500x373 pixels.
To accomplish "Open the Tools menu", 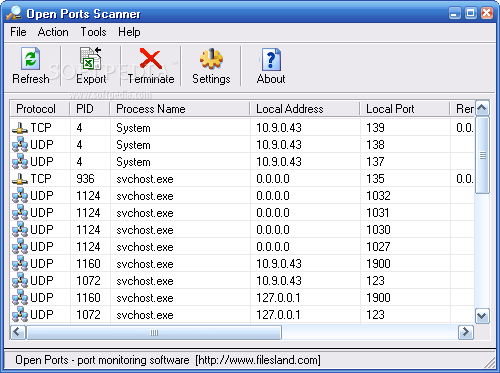I will (x=93, y=32).
